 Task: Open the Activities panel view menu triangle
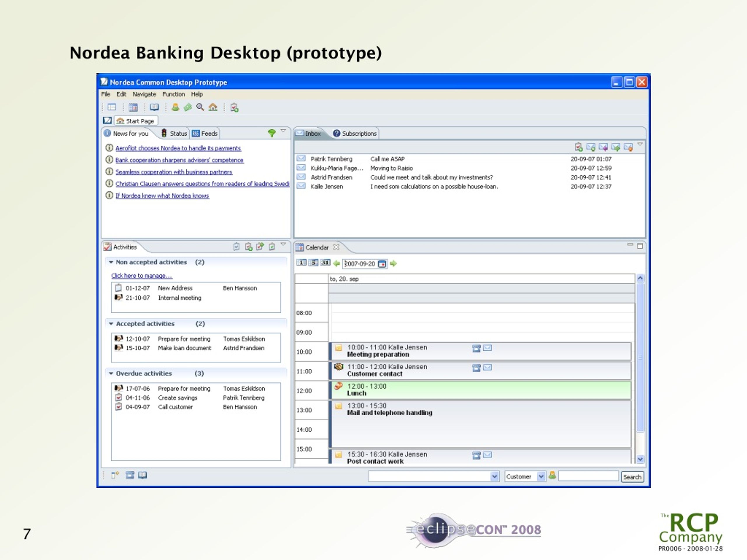tap(283, 244)
